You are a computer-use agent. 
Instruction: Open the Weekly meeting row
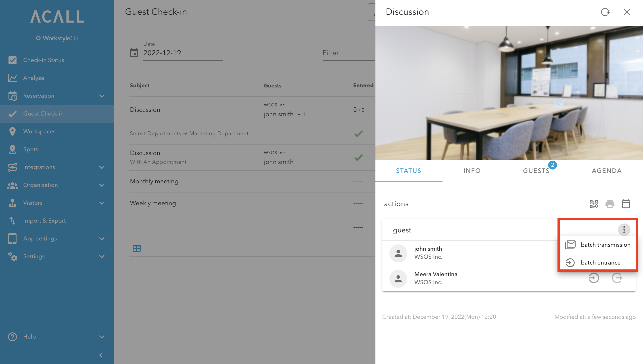[252, 203]
